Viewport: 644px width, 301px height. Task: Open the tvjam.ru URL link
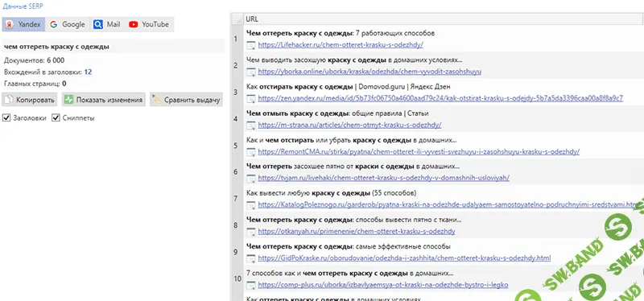[384, 178]
